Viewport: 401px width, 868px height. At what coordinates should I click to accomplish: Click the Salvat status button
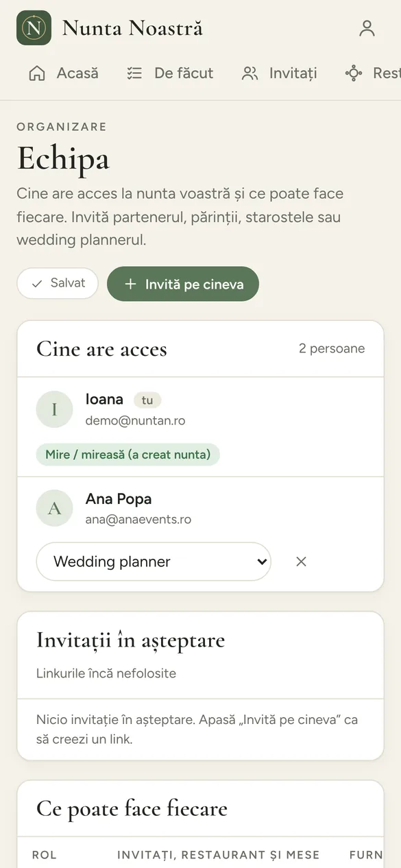58,283
